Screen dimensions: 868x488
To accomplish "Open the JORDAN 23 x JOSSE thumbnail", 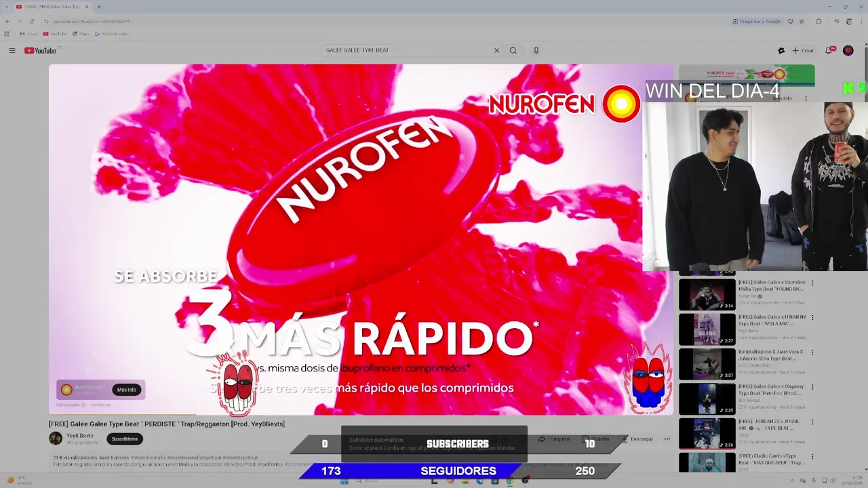I will click(707, 434).
